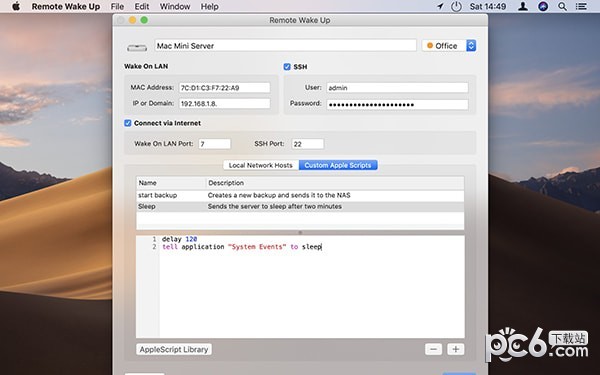
Task: Click 'Sends the server to sleep after two minutes'
Action: coord(275,206)
